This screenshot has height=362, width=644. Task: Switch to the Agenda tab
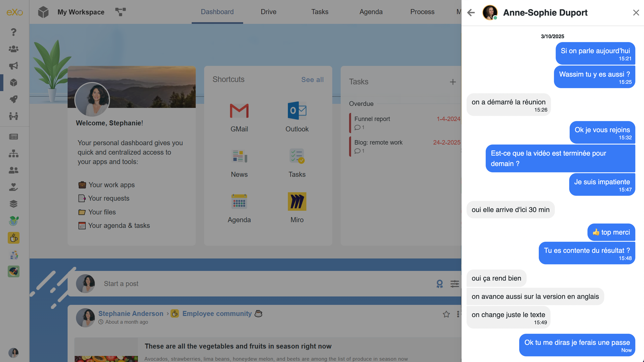371,12
